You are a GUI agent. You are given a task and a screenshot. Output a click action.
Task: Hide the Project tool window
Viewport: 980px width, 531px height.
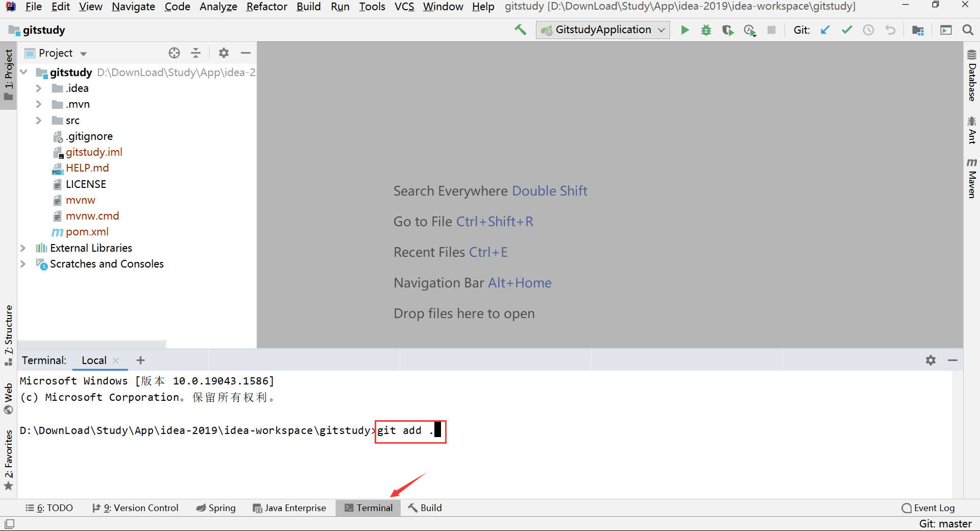246,53
